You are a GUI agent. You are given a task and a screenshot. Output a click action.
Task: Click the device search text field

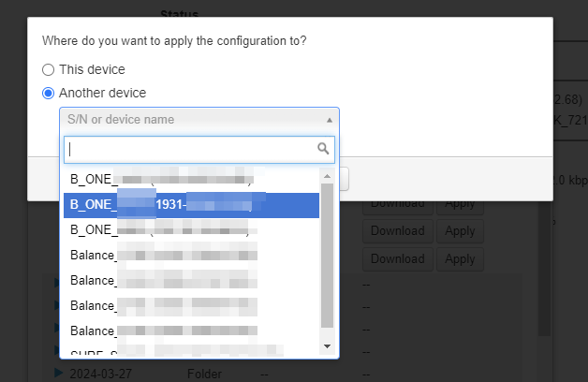(191, 149)
